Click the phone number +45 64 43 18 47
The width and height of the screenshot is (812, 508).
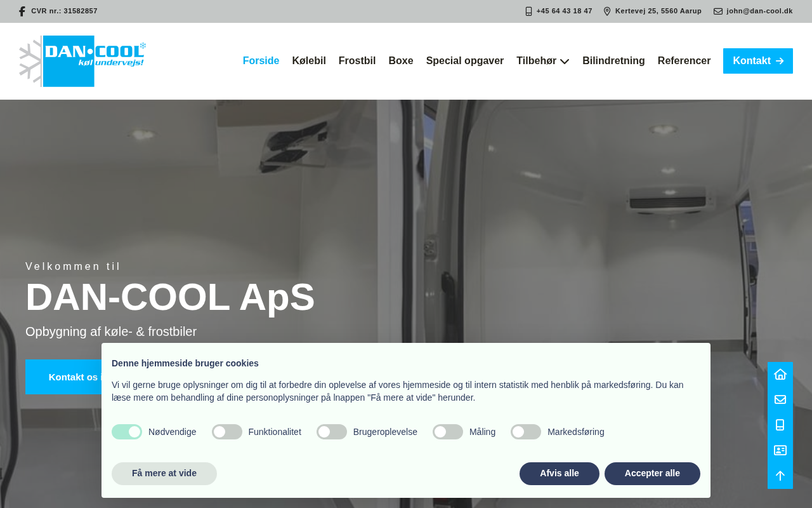565,11
